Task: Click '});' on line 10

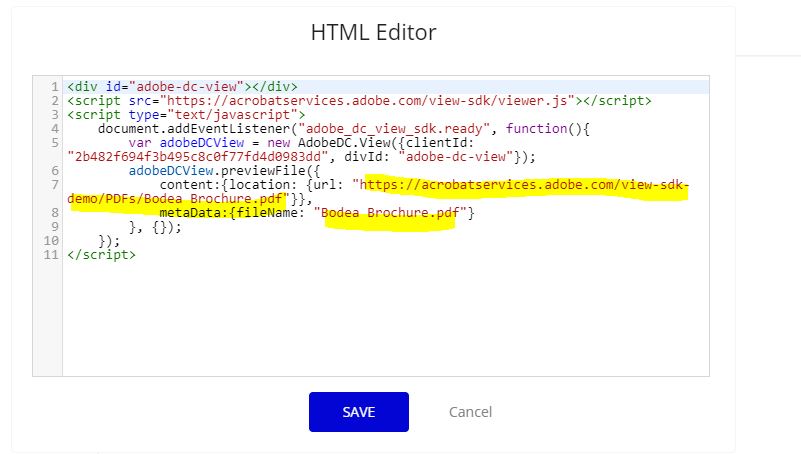Action: (109, 240)
